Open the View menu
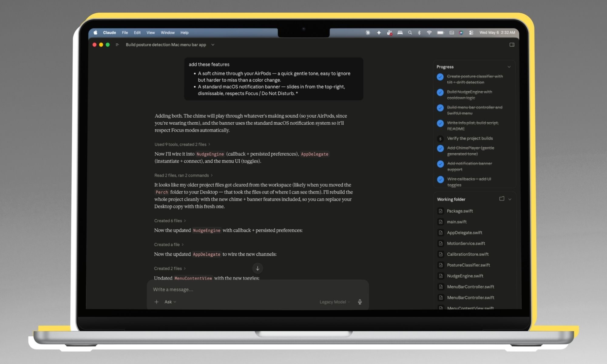 151,32
